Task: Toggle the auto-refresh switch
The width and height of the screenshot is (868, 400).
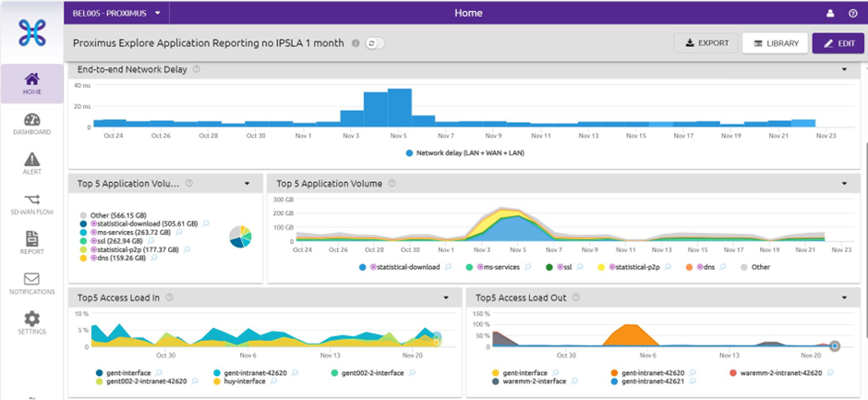Action: click(374, 43)
